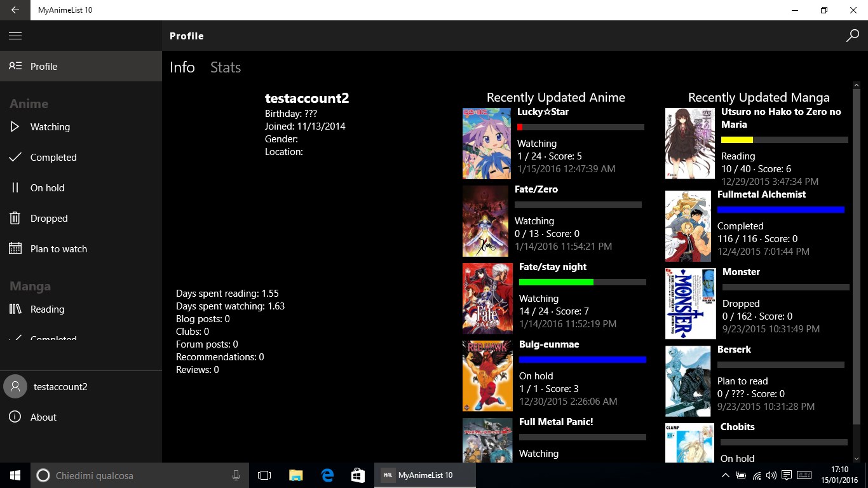Click the Cortana search box in taskbar
Viewport: 868px width, 488px height.
[138, 475]
